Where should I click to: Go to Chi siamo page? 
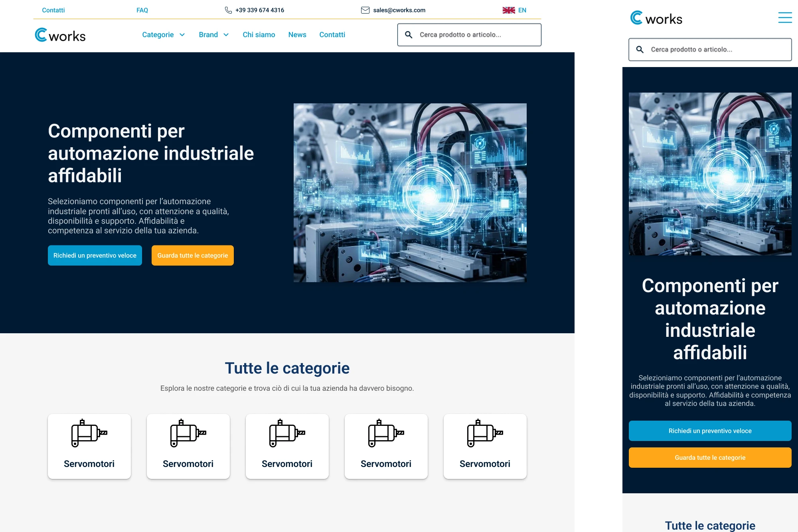[259, 35]
